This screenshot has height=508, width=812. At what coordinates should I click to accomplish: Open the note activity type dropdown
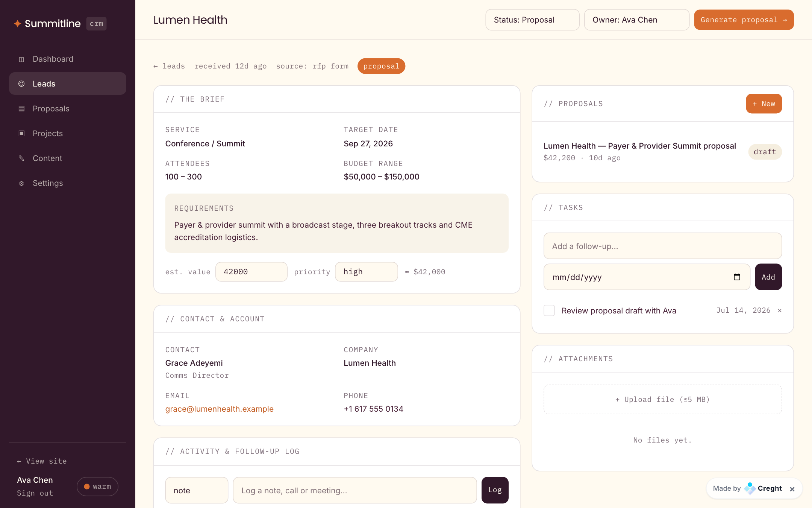tap(197, 490)
